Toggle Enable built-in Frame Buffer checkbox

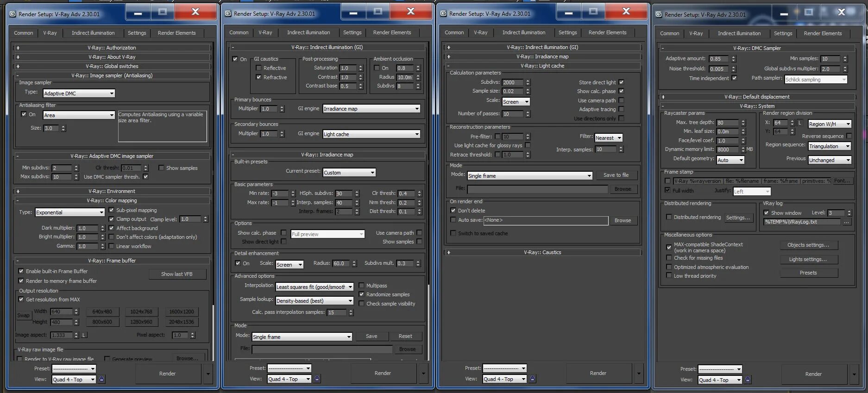click(x=21, y=271)
